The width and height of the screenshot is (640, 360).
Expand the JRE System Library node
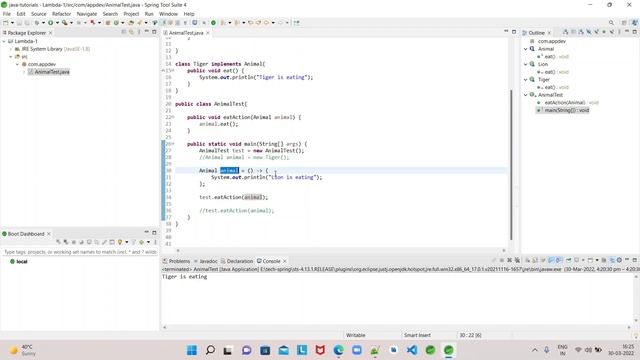[x=11, y=49]
